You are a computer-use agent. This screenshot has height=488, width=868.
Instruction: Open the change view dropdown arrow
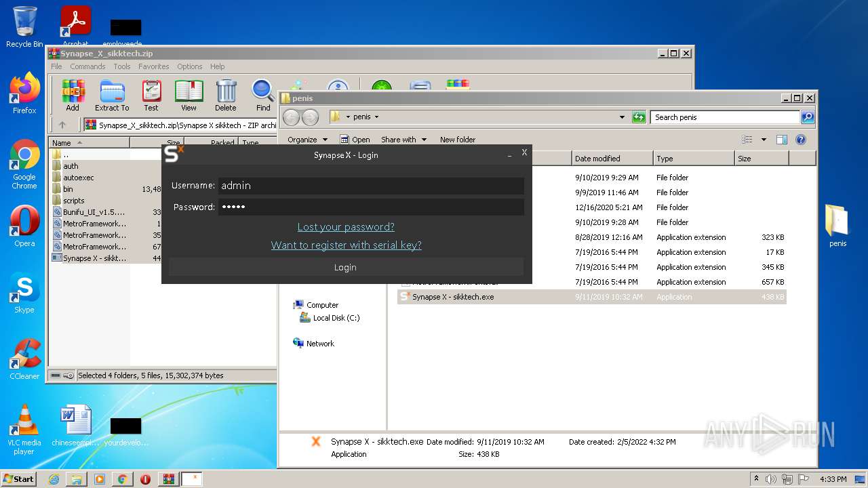pos(764,140)
